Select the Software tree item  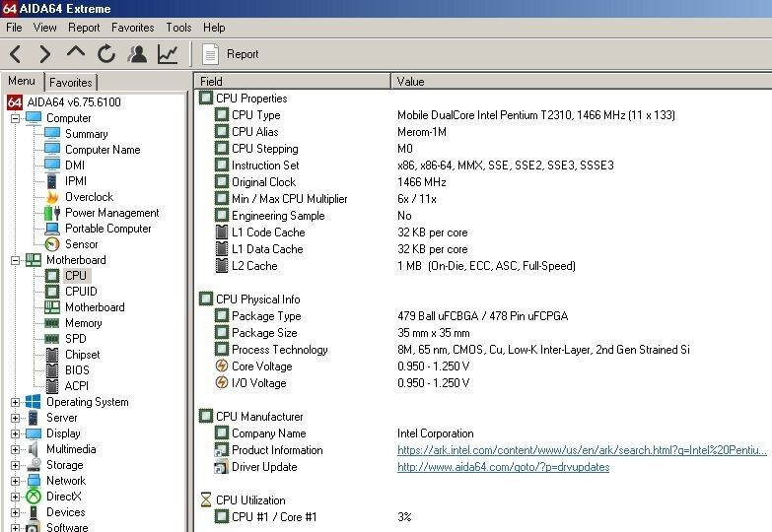coord(67,527)
